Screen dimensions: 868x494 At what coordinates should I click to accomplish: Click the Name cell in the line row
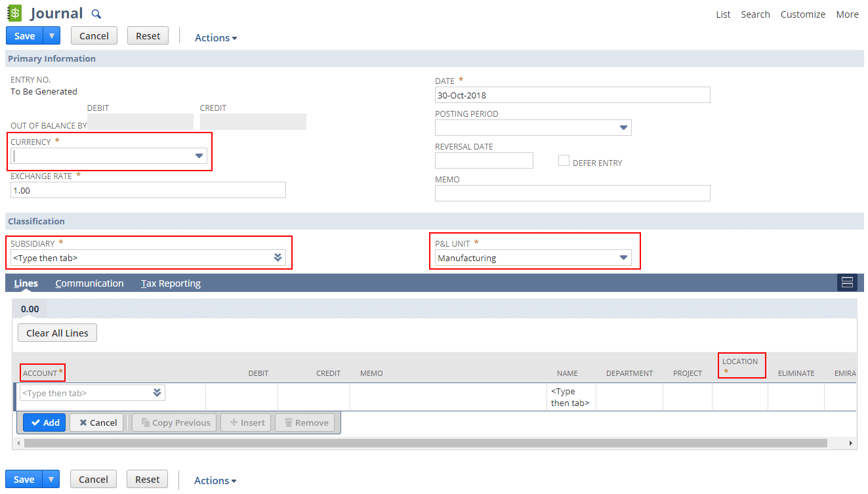click(x=571, y=397)
